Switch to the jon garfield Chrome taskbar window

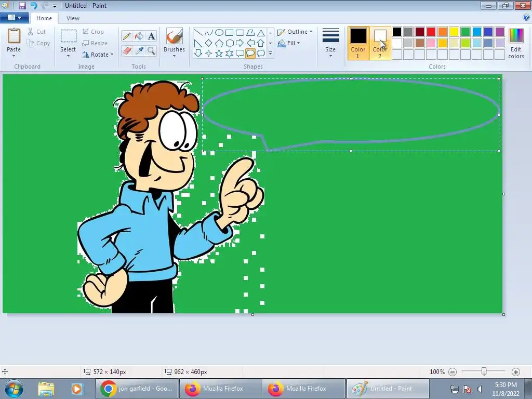137,389
